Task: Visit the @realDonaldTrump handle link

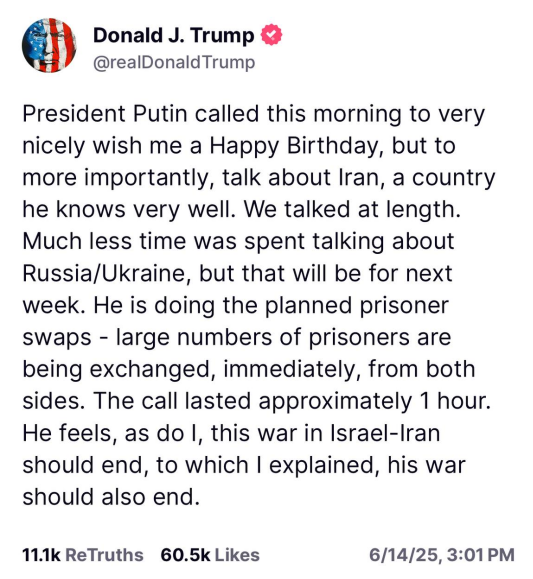Action: pos(174,62)
